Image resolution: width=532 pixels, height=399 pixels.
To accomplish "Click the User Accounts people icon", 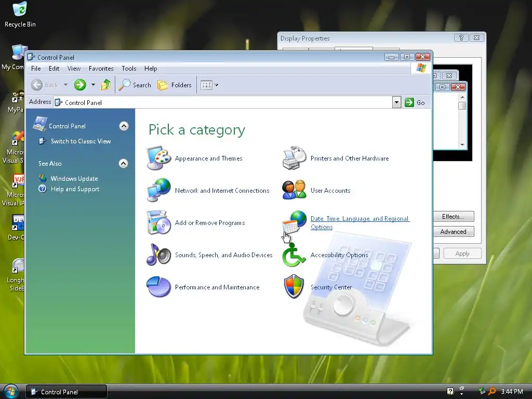I will pos(295,190).
